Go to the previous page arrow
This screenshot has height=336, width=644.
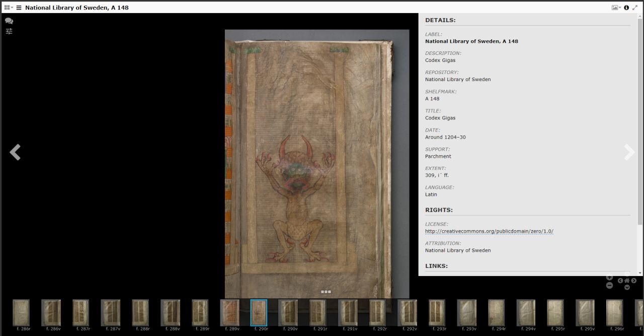pos(15,152)
